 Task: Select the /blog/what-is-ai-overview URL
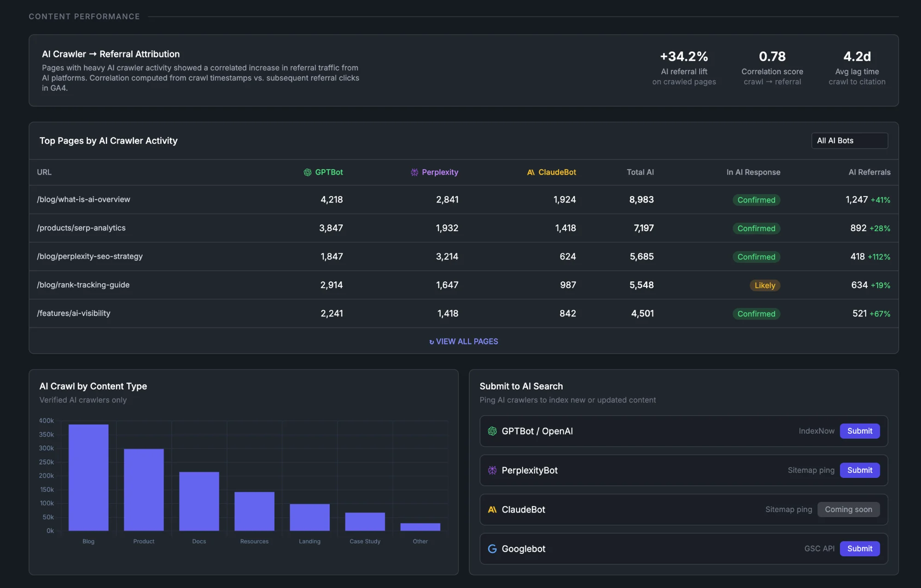[84, 199]
